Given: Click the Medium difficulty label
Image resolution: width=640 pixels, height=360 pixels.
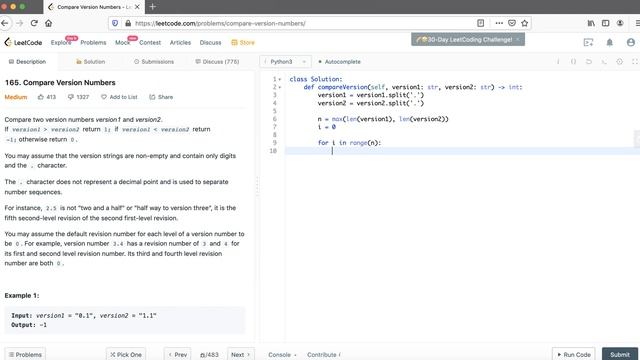Looking at the screenshot, I should pos(16,97).
